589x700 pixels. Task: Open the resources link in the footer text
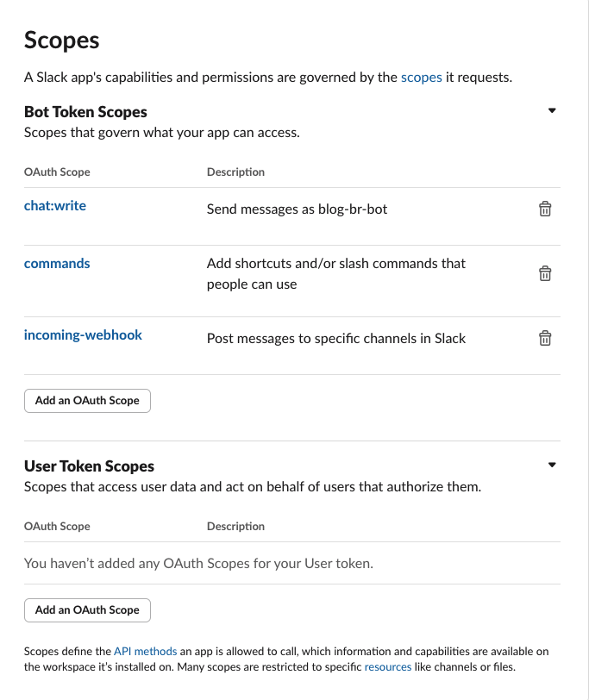click(x=388, y=667)
